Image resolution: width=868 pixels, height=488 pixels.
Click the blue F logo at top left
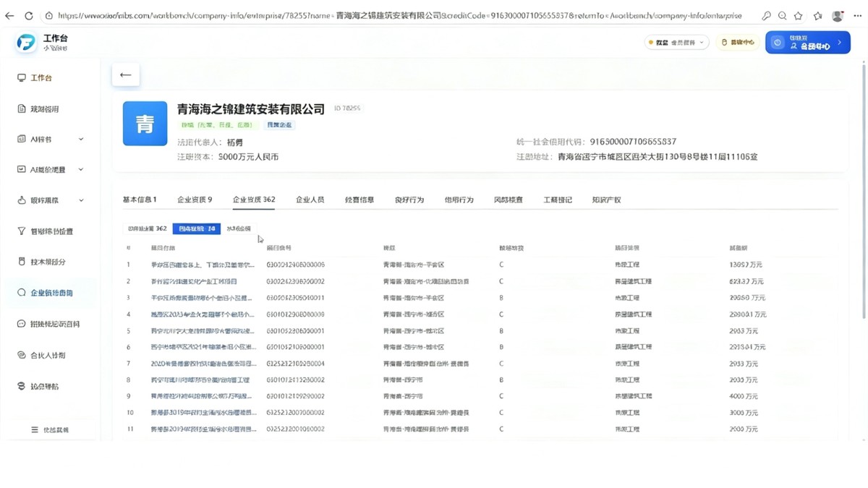coord(26,43)
